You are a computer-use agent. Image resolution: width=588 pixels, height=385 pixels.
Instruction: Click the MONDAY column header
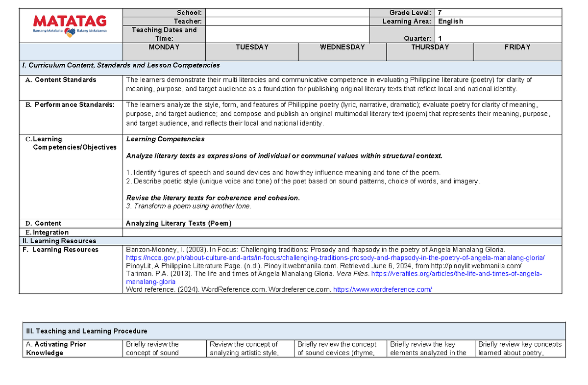click(164, 48)
